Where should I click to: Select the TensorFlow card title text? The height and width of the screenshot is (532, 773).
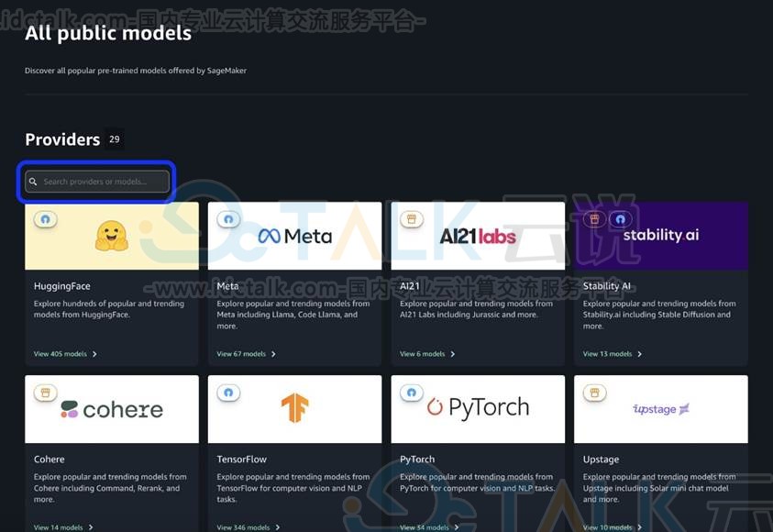(x=241, y=459)
